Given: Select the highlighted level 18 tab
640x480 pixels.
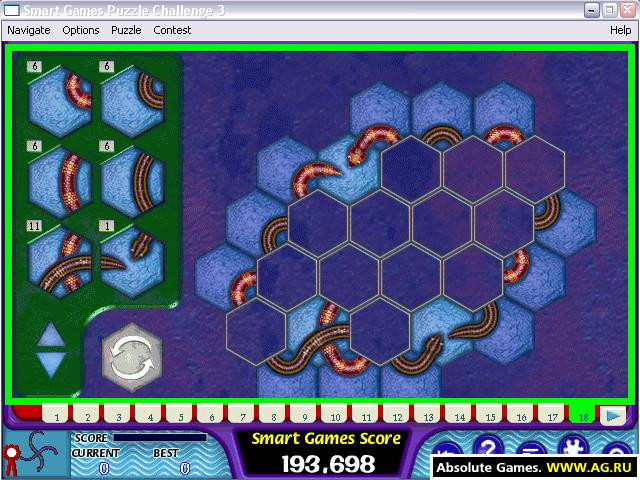Looking at the screenshot, I should 584,416.
